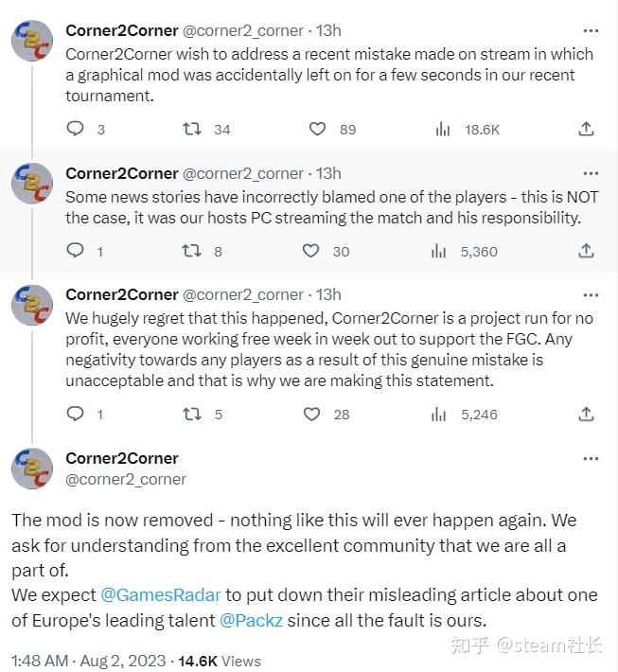The height and width of the screenshot is (672, 618).
Task: Reply to the tweet about hosts PC
Action: point(76,251)
